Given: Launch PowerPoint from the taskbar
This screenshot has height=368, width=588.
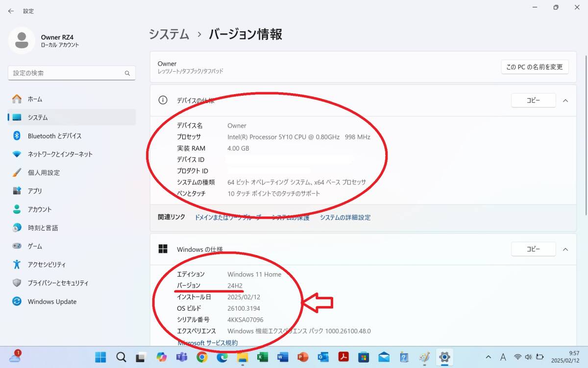Looking at the screenshot, I should [x=303, y=357].
